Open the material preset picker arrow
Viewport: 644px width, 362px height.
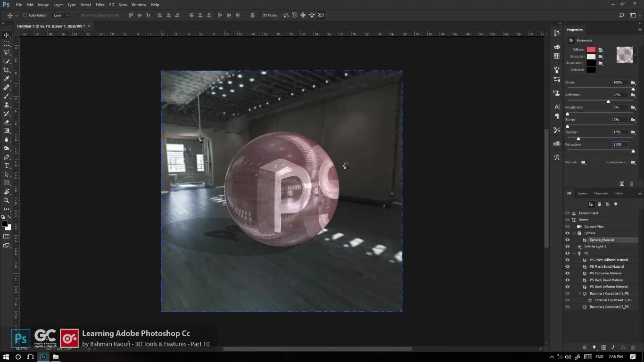(x=635, y=55)
